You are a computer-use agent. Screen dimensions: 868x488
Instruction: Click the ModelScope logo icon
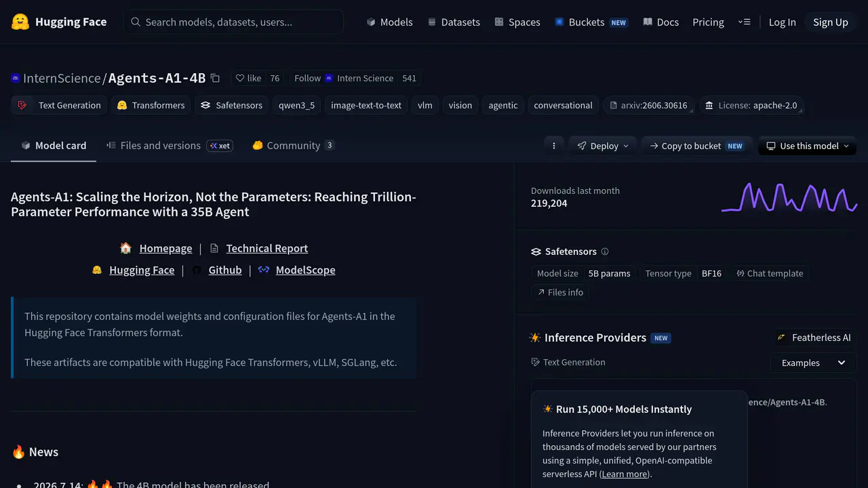(264, 270)
